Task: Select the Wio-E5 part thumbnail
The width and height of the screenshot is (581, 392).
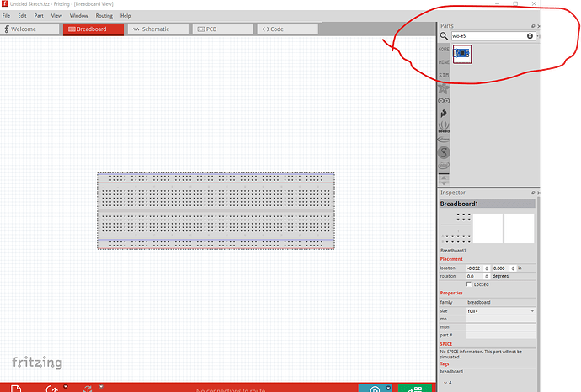Action: (x=461, y=54)
